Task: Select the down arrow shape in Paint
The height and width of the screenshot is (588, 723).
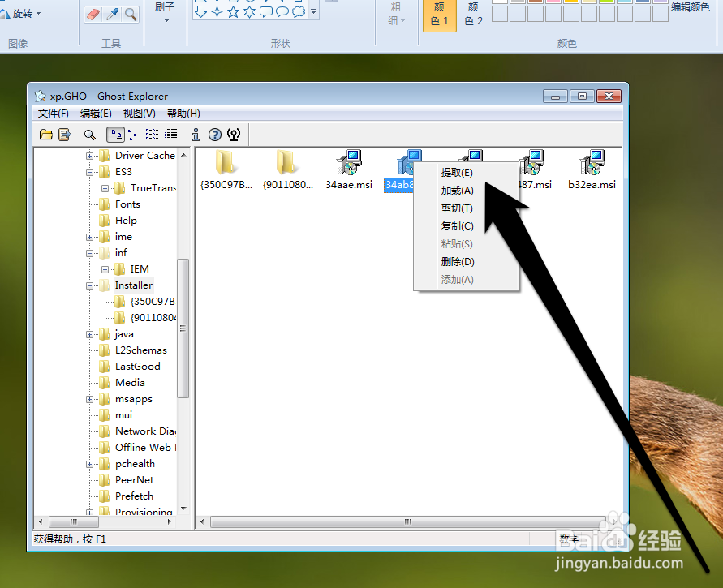Action: click(x=200, y=11)
